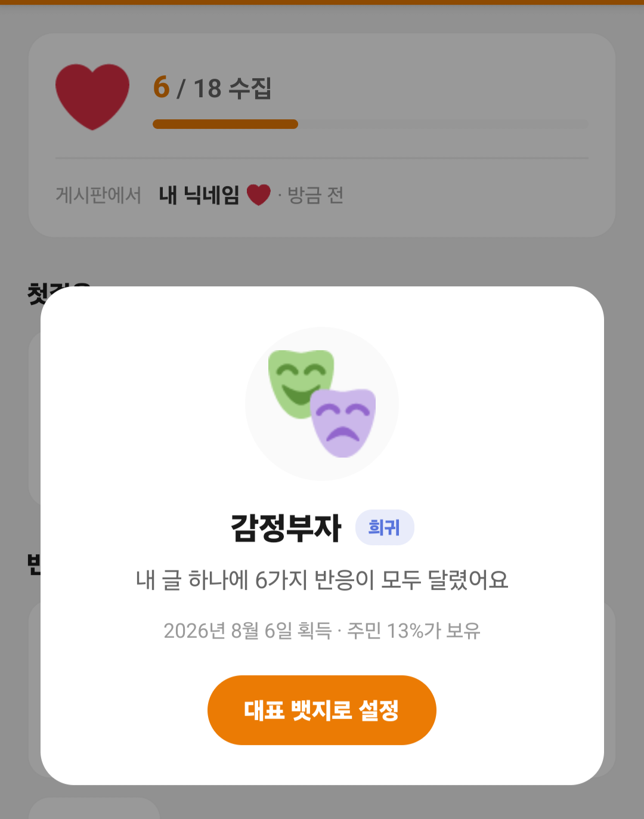Tap the partially hidden 첫걸음 section header

[58, 293]
